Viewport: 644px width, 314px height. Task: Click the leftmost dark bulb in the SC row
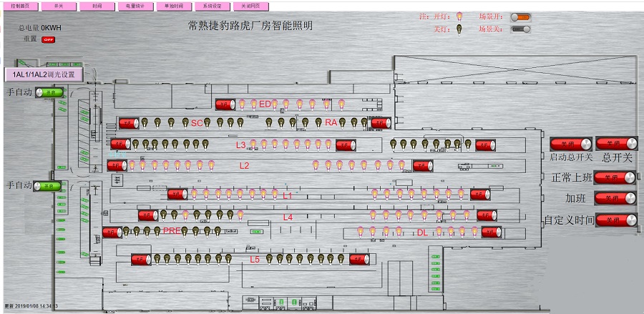143,123
